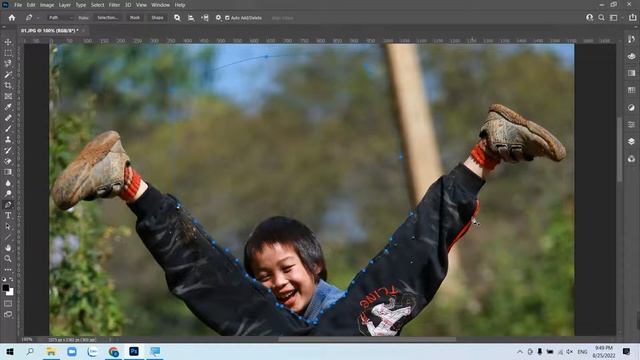This screenshot has height=360, width=640.
Task: Toggle Quick Mask mode
Action: tap(8, 303)
